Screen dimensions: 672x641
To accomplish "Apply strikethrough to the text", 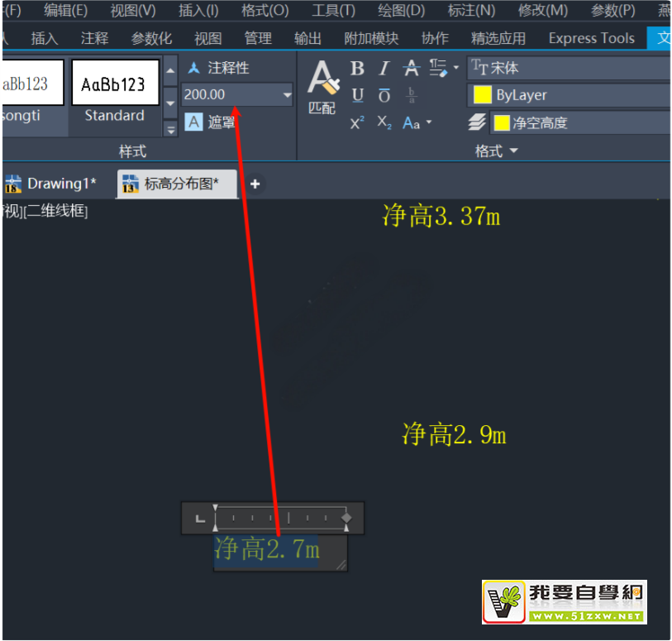I will tap(411, 69).
